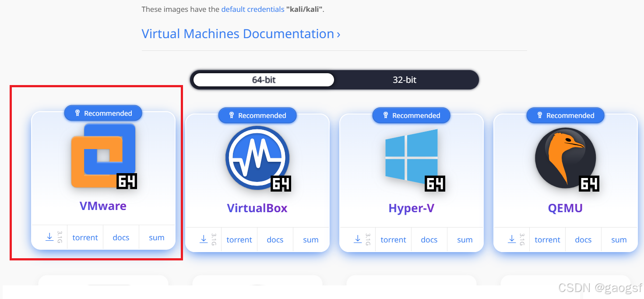Click the Recommended badge on Hyper-V card
The width and height of the screenshot is (644, 299).
point(412,115)
